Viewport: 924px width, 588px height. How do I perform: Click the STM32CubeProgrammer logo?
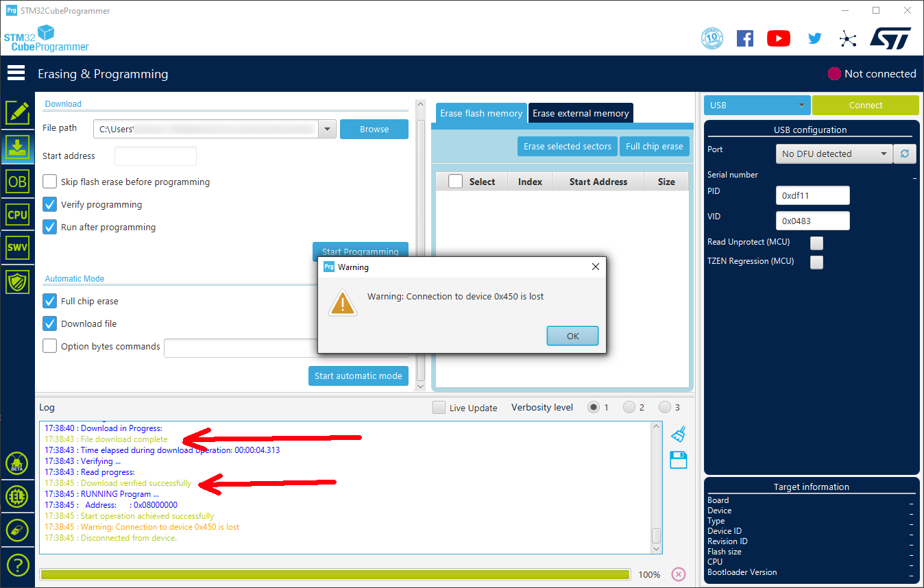pos(46,38)
